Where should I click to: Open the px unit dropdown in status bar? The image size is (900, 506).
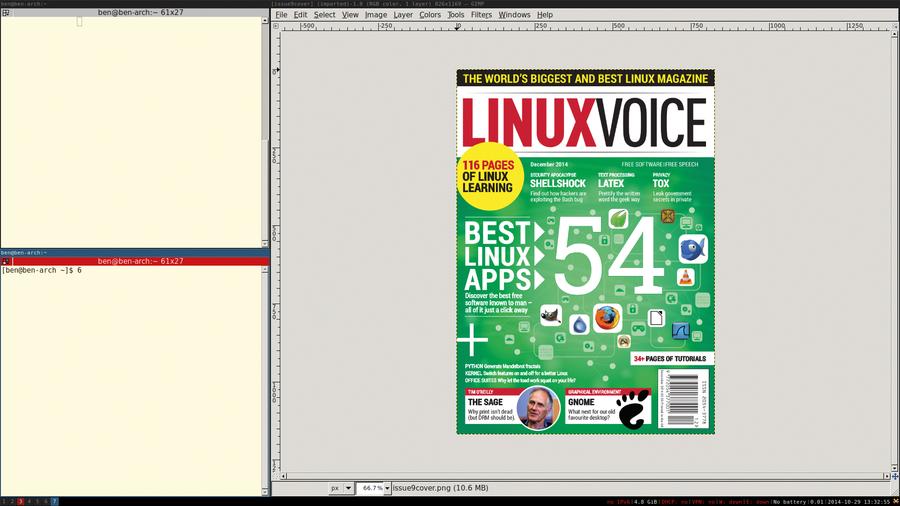[x=341, y=488]
